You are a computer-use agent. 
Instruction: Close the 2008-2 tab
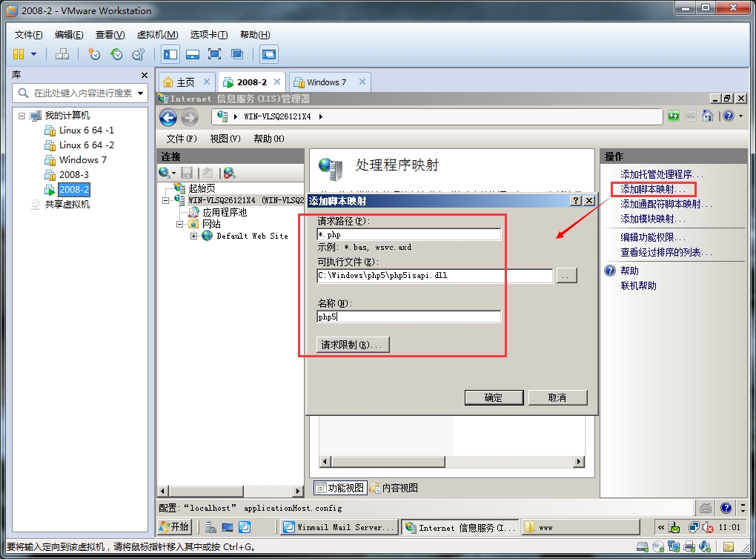(x=277, y=82)
